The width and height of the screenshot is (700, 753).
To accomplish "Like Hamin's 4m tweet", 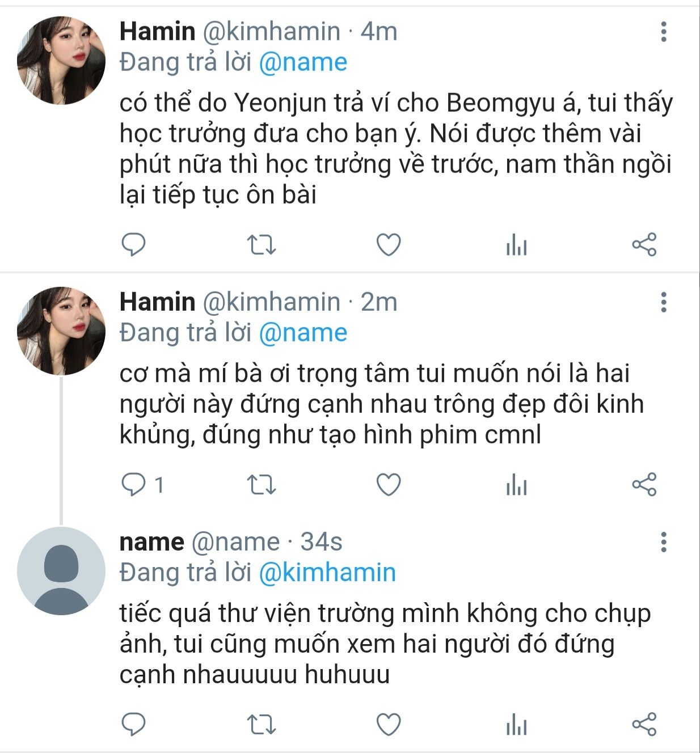I will [389, 245].
